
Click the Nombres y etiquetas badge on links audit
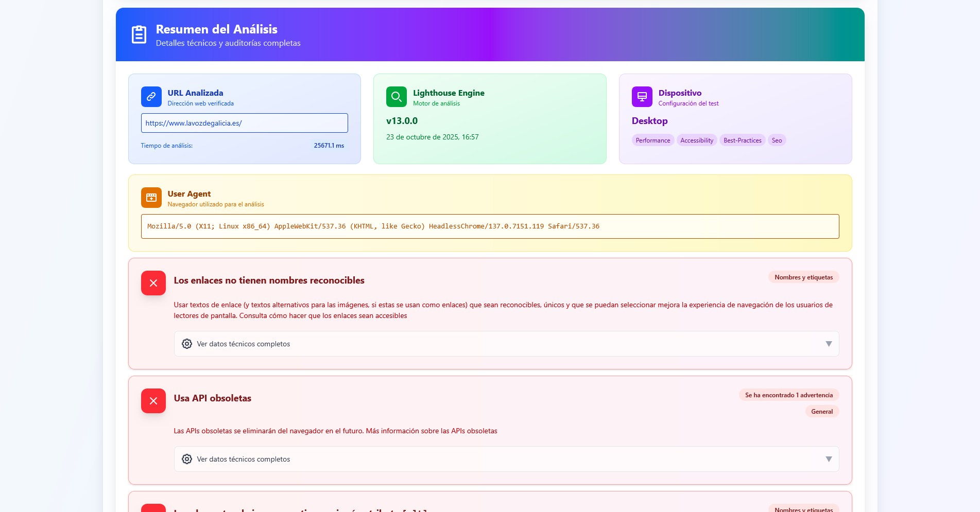point(803,277)
